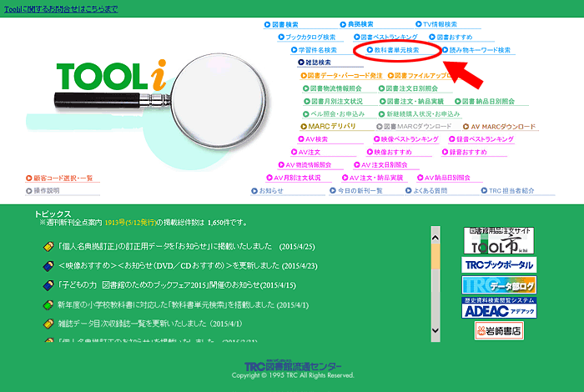The width and height of the screenshot is (584, 392).
Task: Open AV MARCダウンロード link
Action: point(500,127)
